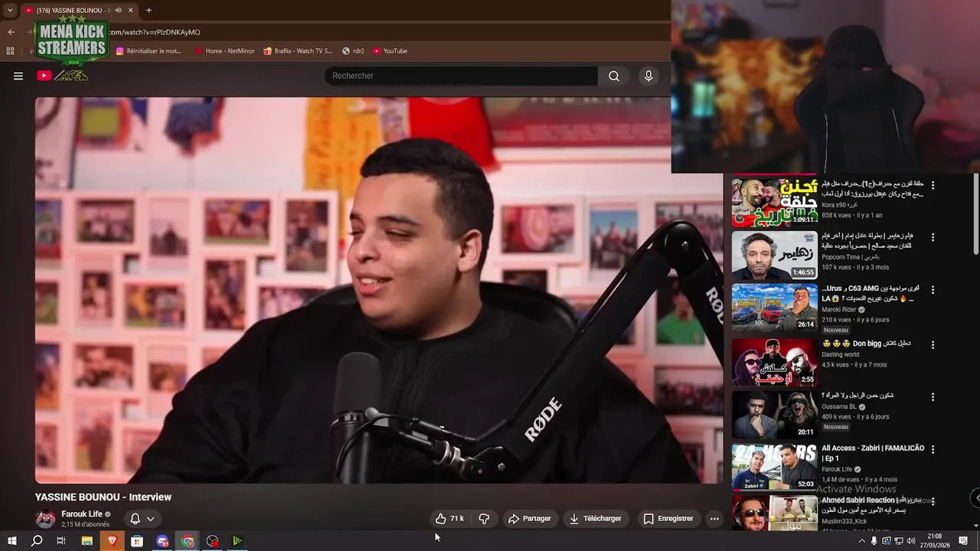Open the Windows Start menu

11,541
